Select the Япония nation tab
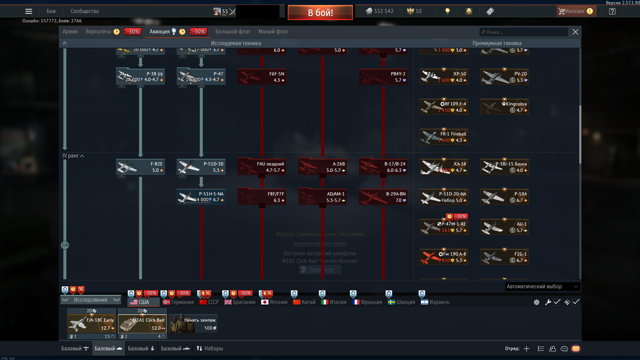Viewport: 640px width, 360px height. point(274,302)
